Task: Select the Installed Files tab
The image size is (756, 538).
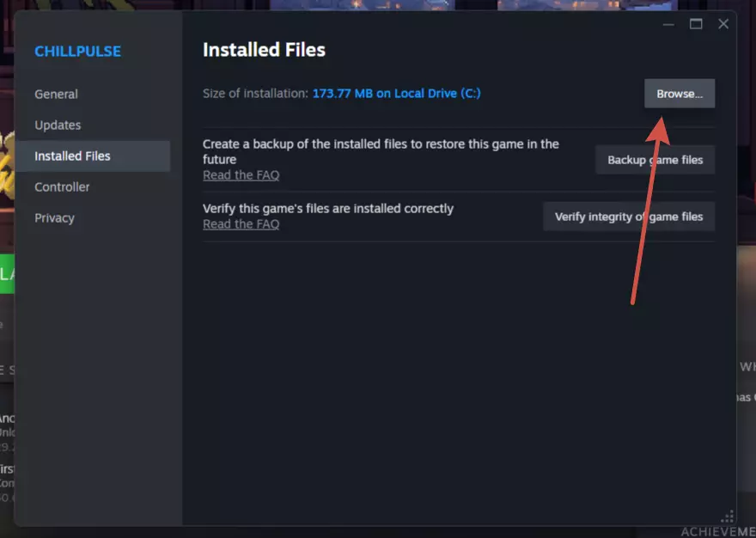Action: pos(72,156)
